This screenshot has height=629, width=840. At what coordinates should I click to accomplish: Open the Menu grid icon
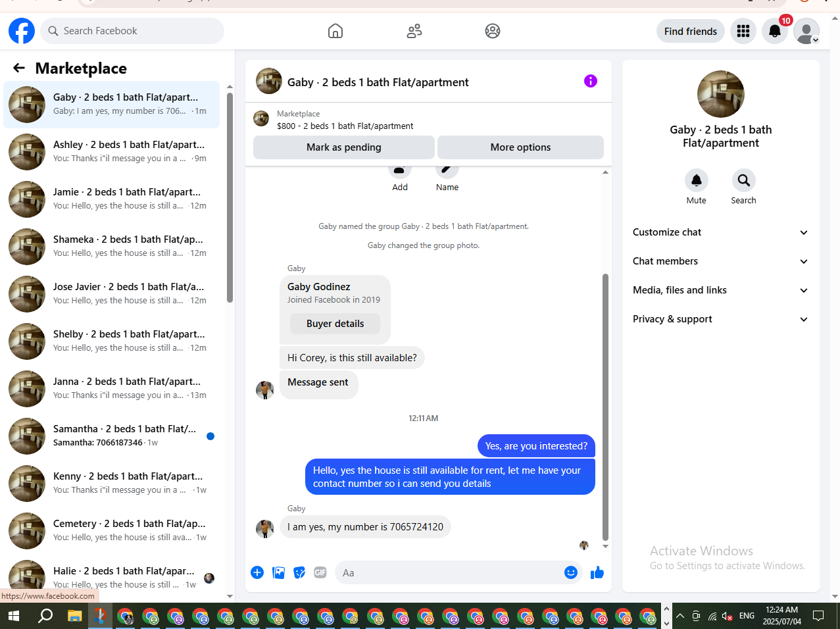743,31
